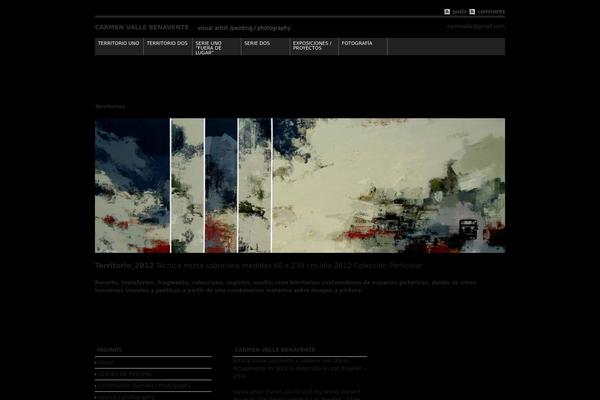
Task: Click the Territorios post heading
Action: (x=110, y=106)
